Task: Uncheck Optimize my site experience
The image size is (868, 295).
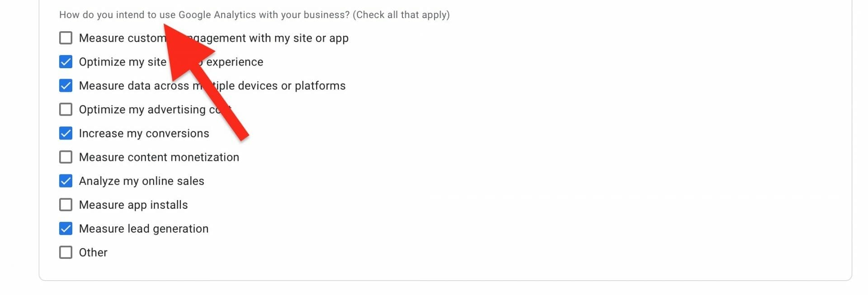Action: coord(66,62)
